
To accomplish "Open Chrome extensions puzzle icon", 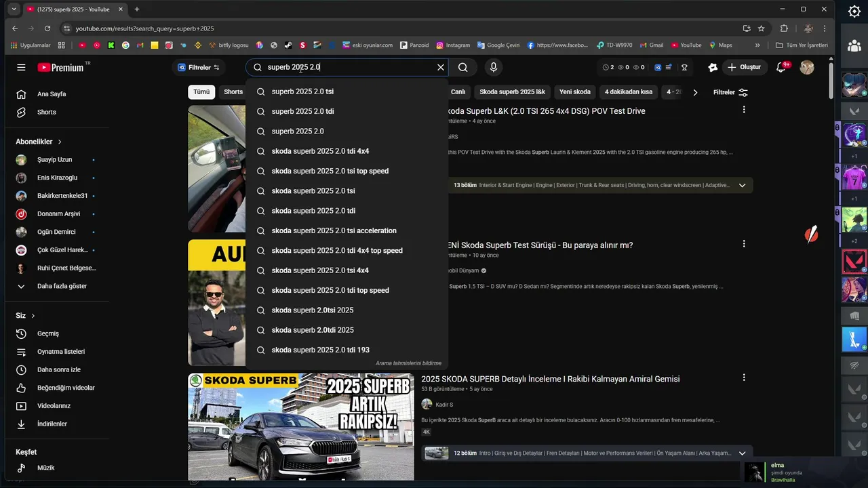I will point(784,28).
